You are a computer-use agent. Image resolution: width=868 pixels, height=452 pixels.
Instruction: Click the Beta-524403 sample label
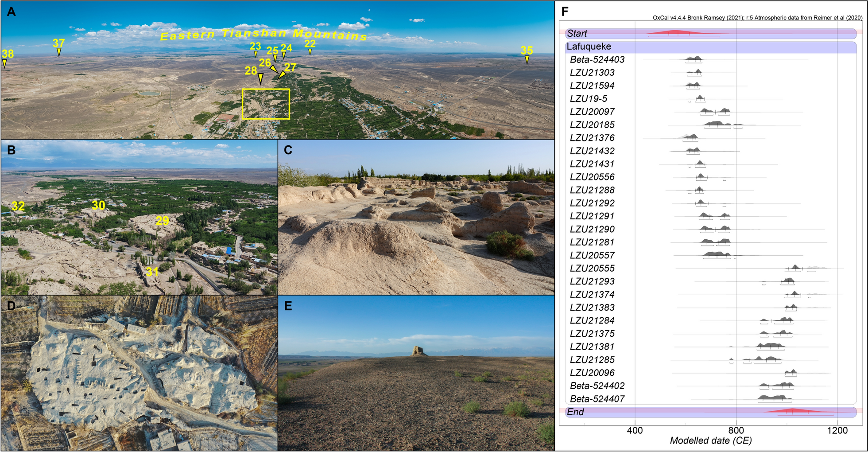(x=597, y=60)
